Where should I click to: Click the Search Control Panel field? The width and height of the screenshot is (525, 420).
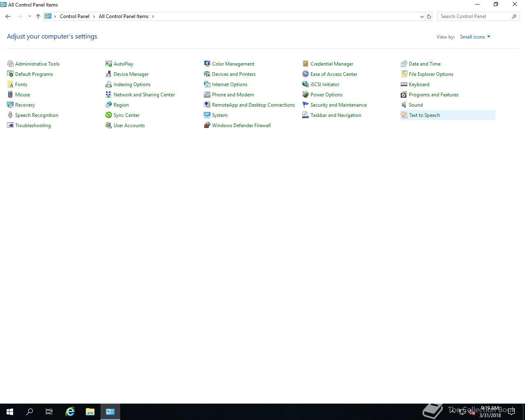coord(478,16)
